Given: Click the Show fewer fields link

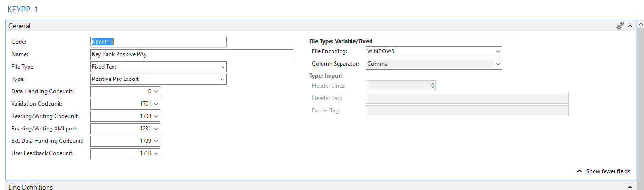Looking at the screenshot, I should 604,171.
